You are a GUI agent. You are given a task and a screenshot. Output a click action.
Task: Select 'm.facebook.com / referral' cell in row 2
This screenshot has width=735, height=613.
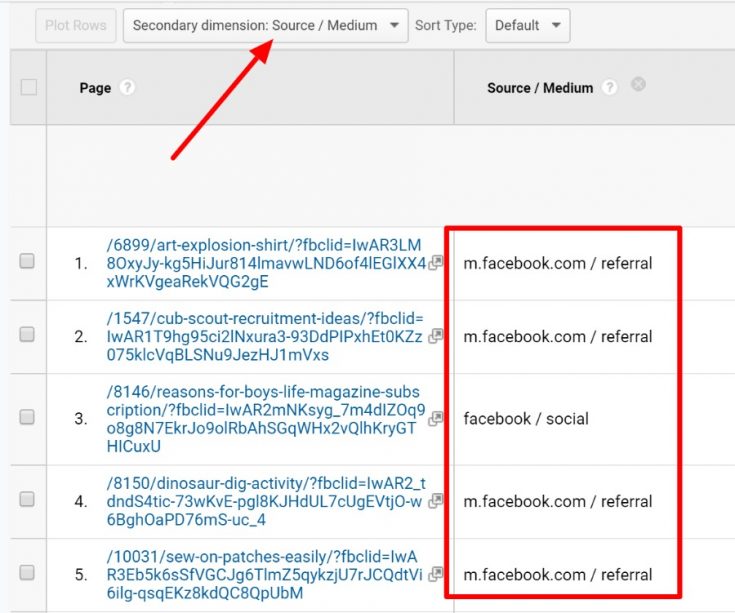557,336
